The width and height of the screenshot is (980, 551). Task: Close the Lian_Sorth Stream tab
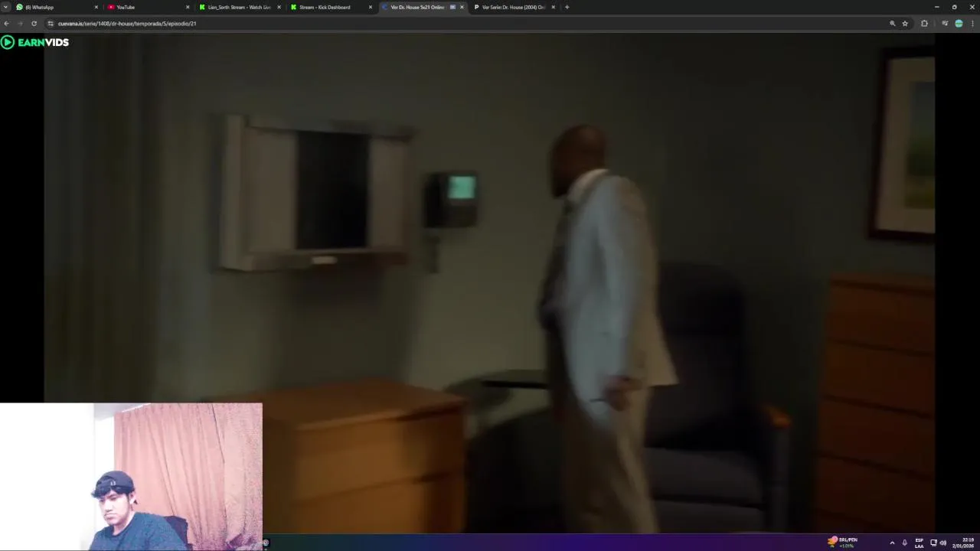279,7
